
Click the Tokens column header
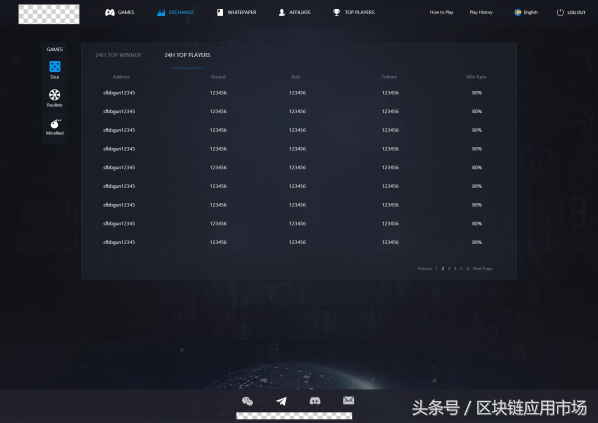(389, 77)
